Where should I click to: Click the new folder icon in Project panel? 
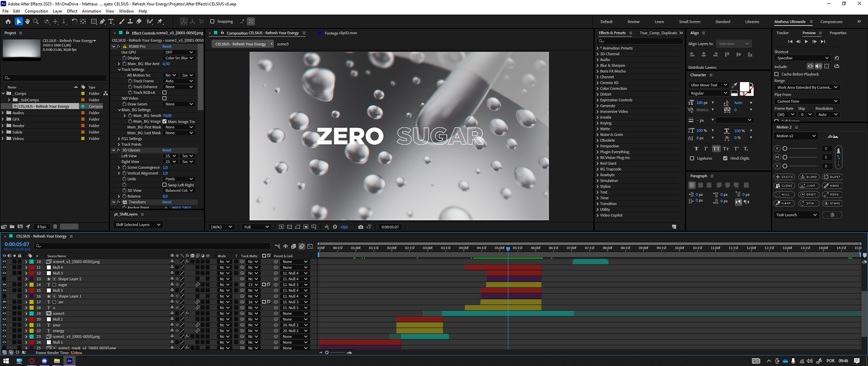click(12, 226)
